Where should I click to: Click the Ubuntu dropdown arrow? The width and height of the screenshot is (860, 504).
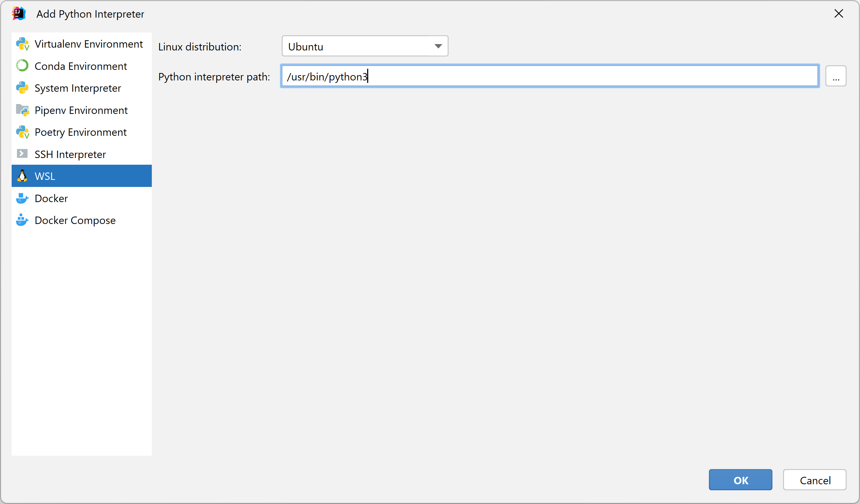point(438,46)
